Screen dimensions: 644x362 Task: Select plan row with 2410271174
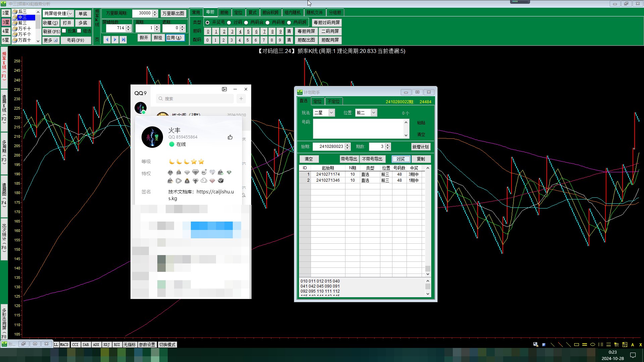(362, 174)
